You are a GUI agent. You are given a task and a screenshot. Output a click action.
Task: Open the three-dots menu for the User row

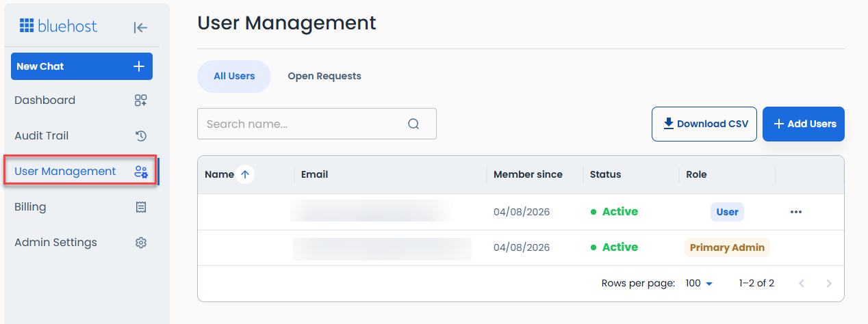(x=795, y=212)
